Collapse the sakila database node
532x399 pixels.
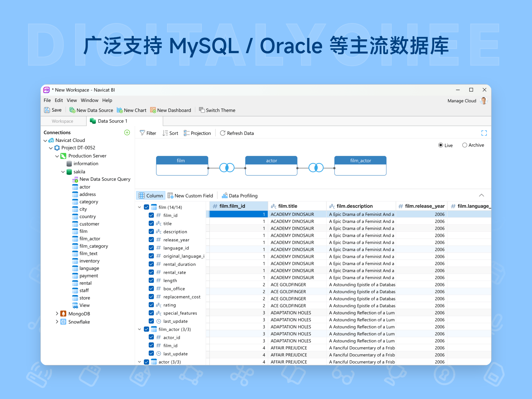pos(63,172)
